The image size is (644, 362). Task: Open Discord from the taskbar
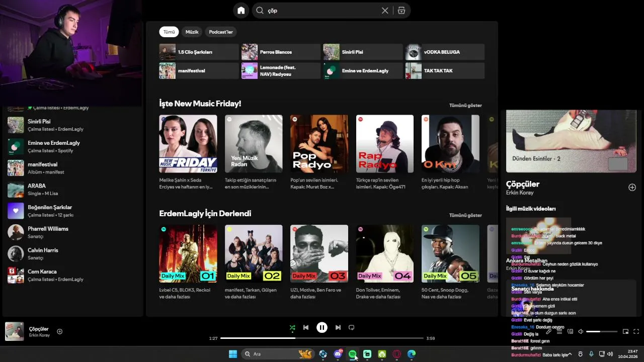(338, 354)
